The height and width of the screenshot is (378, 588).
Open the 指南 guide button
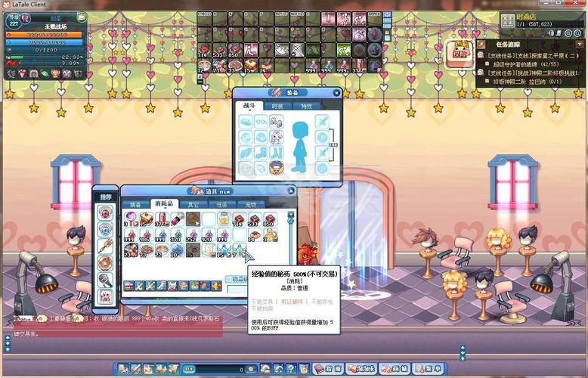328,370
